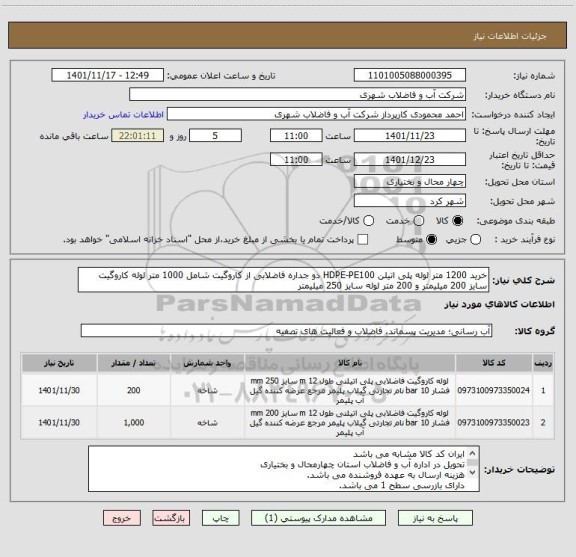Click the پاسخ به نیاز button

tap(435, 518)
